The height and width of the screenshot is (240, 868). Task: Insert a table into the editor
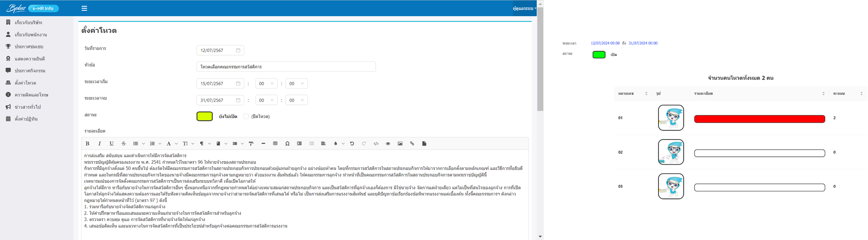tap(275, 143)
